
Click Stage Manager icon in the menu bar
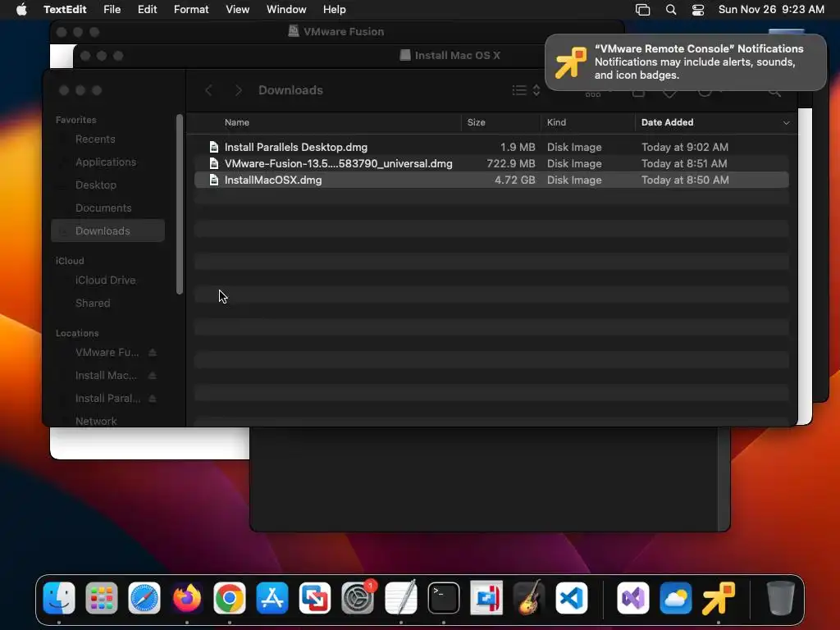click(643, 10)
